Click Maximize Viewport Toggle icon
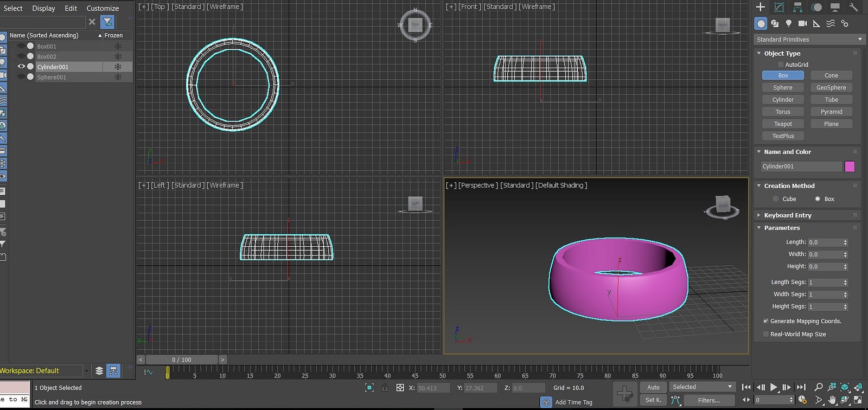This screenshot has width=868, height=410. pos(858,400)
